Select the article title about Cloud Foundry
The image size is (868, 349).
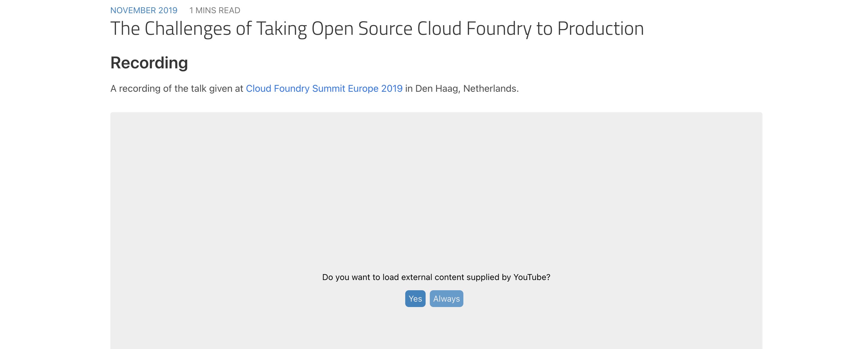tap(377, 28)
